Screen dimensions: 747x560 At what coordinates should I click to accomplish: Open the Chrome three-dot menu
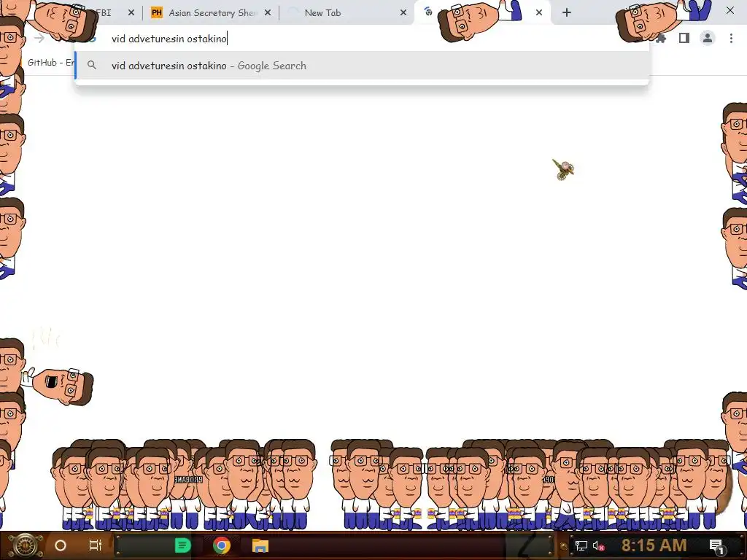tap(731, 38)
